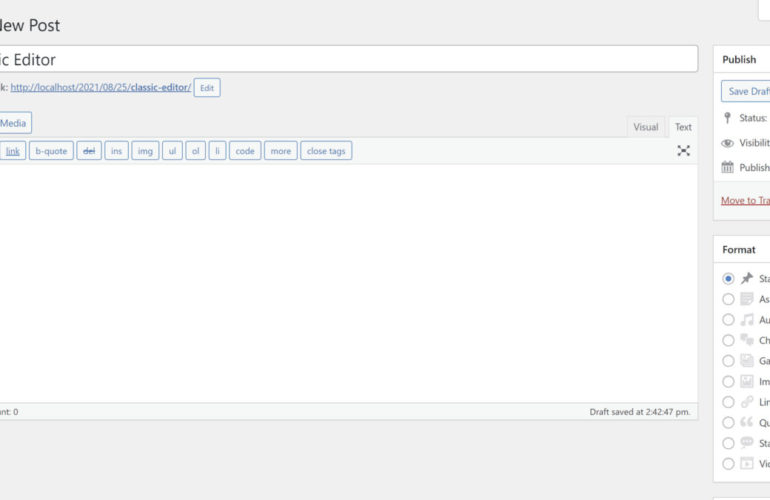This screenshot has height=500, width=770.
Task: Open the localhost classic-editor permalink
Action: point(100,88)
